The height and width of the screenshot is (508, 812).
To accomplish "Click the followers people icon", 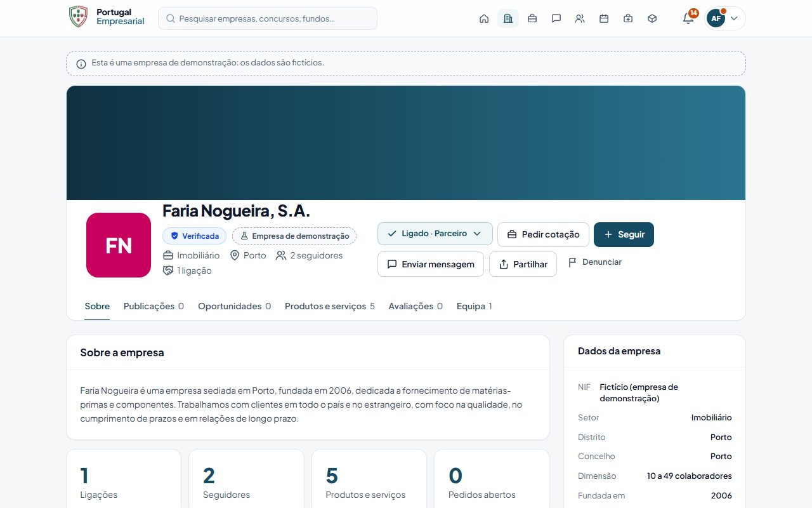I will click(281, 255).
